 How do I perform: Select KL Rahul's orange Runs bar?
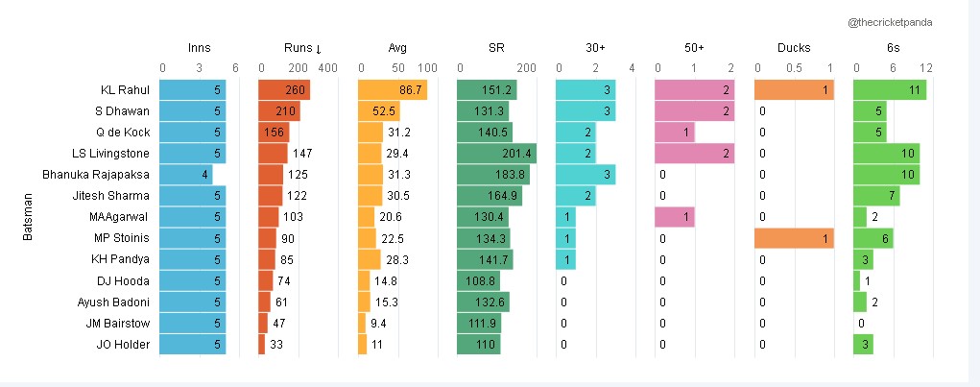(283, 90)
